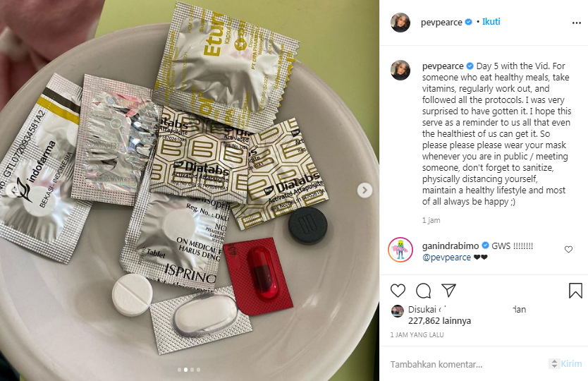View the 227,862 lainnya likes list
The height and width of the screenshot is (381, 588).
[x=439, y=321]
